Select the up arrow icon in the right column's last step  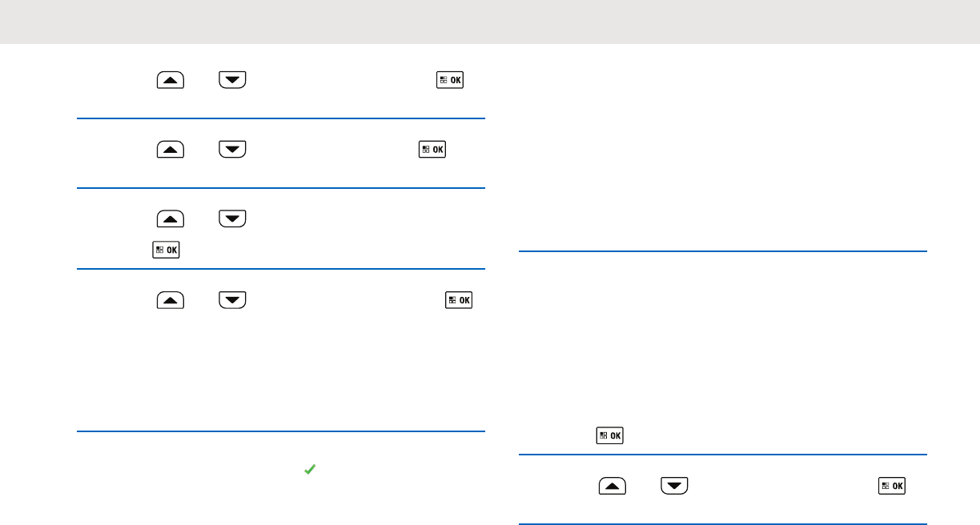(x=612, y=485)
